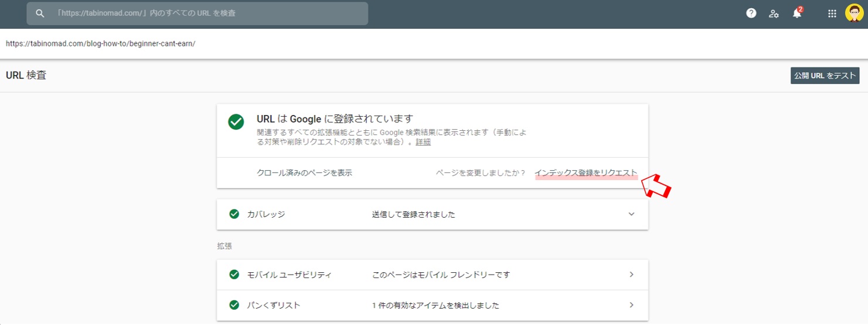Expand the カバレッジ section chevron
The image size is (868, 325).
(x=631, y=214)
